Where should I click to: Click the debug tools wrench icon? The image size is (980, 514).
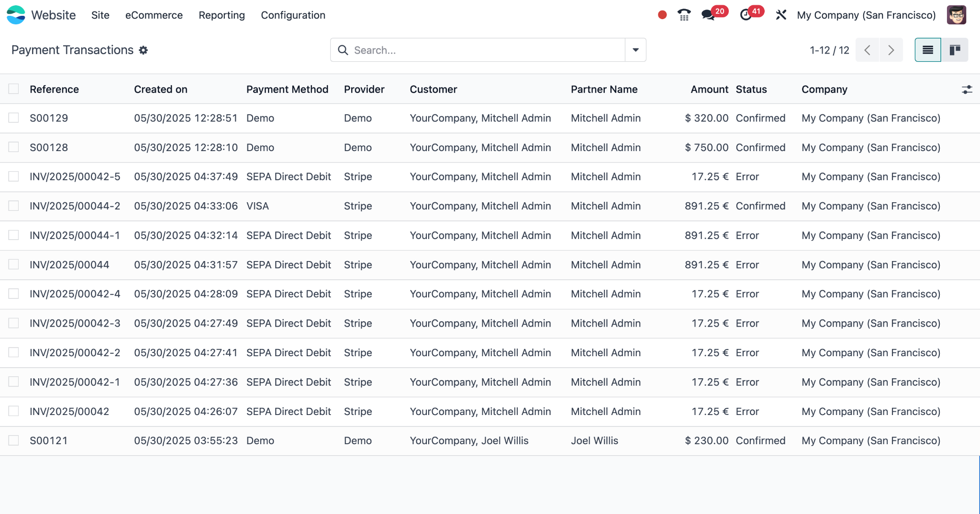click(781, 15)
